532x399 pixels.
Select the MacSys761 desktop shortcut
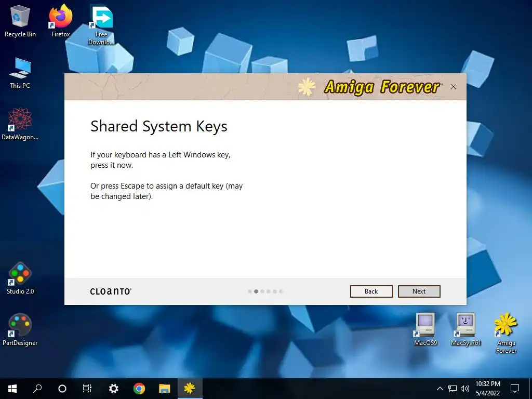tap(466, 329)
